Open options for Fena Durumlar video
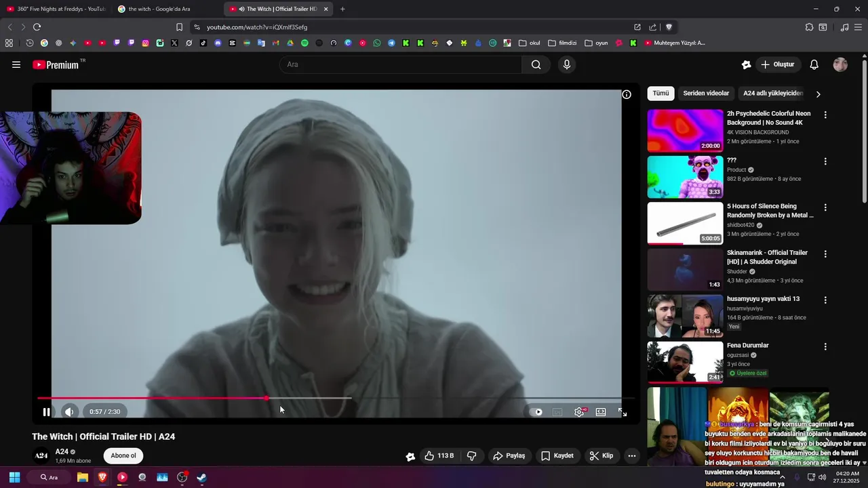The height and width of the screenshot is (488, 868). 825,346
